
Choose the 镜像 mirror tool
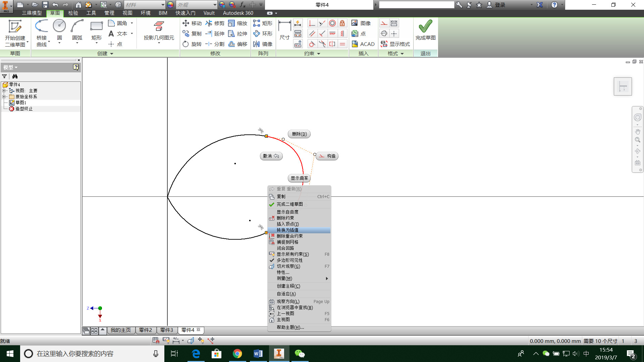263,44
